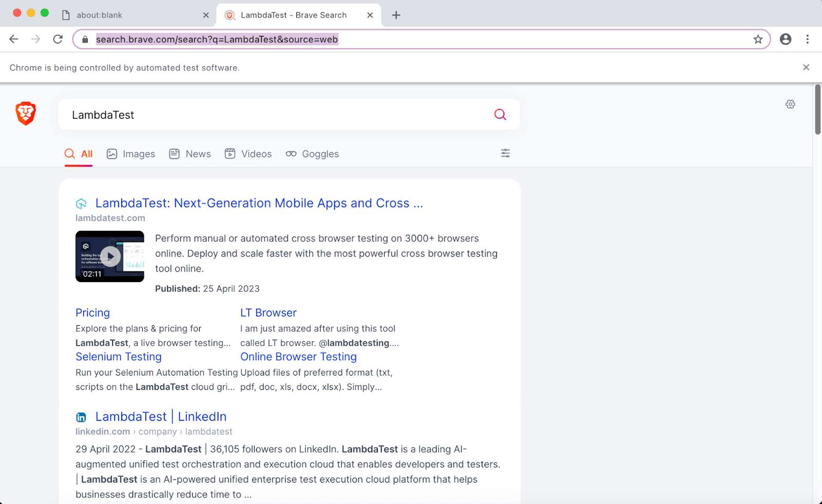Open the Goggles tab

coord(312,154)
